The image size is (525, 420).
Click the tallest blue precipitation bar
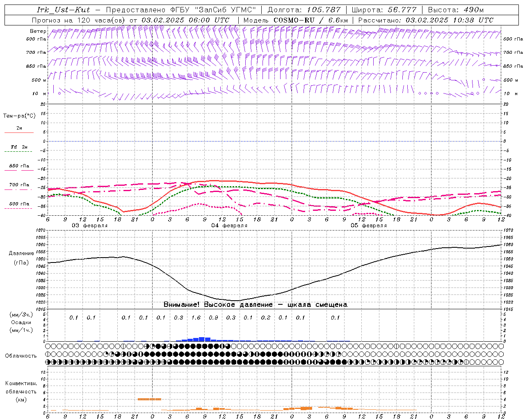[202, 339]
